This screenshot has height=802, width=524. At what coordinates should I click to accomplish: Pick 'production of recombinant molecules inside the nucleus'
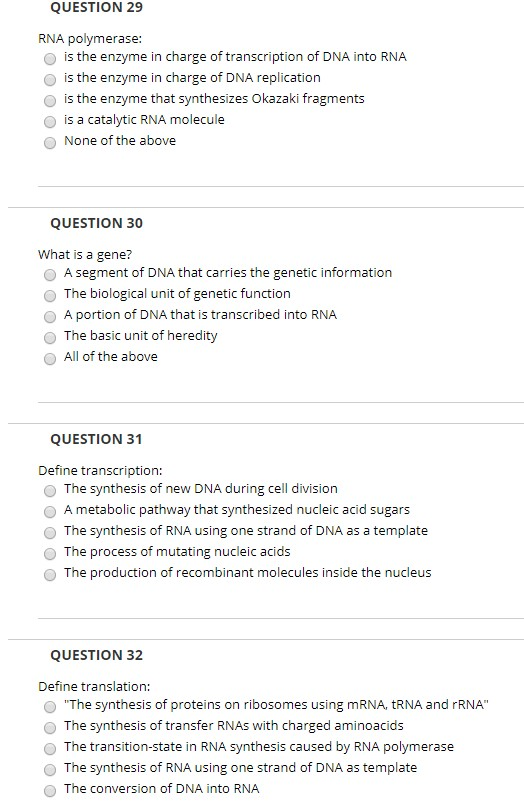pyautogui.click(x=50, y=575)
